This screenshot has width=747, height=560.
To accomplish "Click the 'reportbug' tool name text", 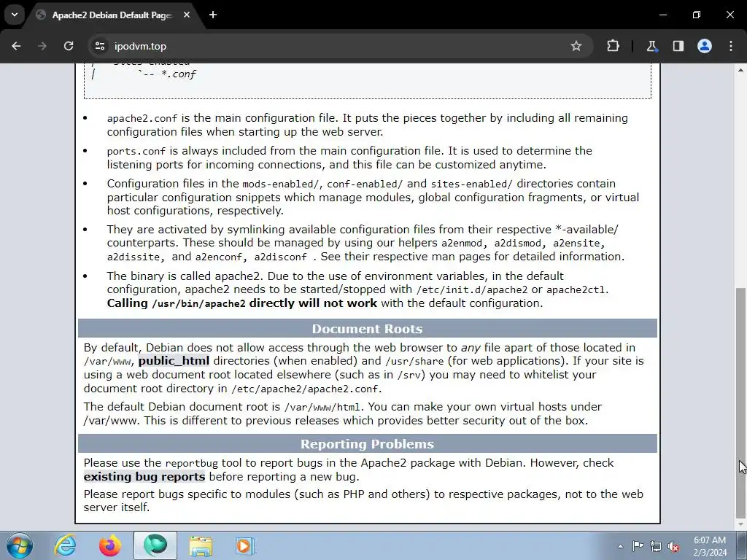I will tap(192, 463).
